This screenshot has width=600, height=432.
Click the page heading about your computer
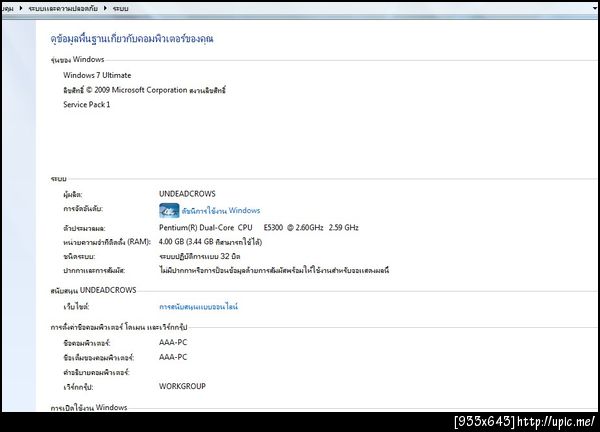point(132,39)
